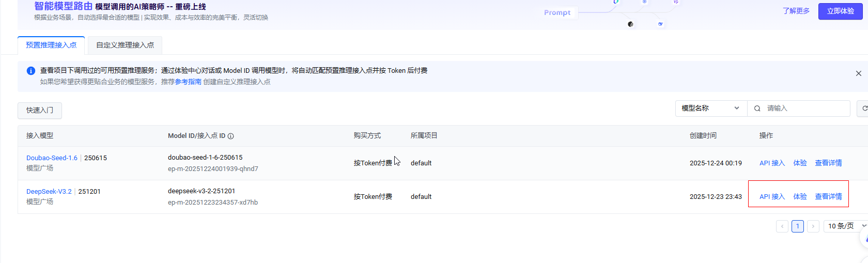This screenshot has height=263, width=868.
Task: Go to the next page arrow
Action: [813, 226]
